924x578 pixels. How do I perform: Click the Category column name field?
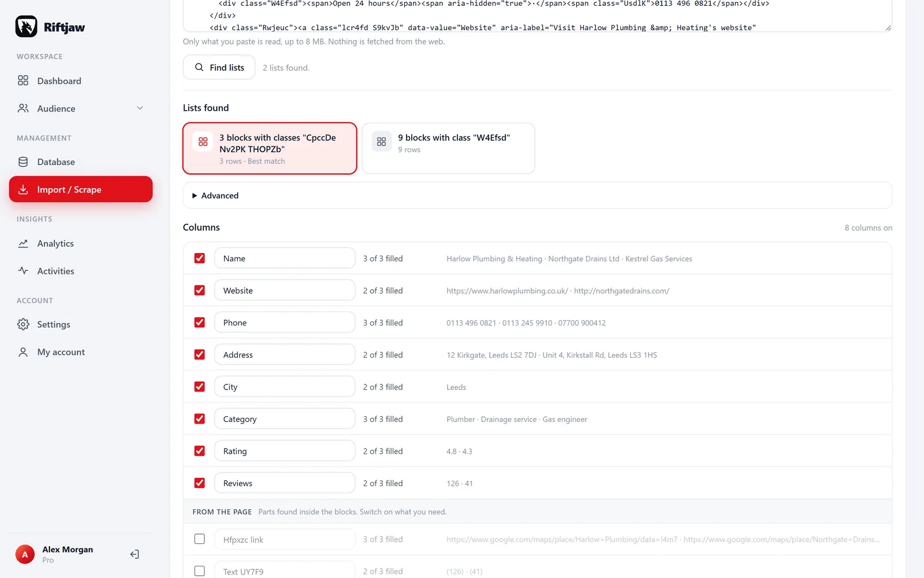285,418
